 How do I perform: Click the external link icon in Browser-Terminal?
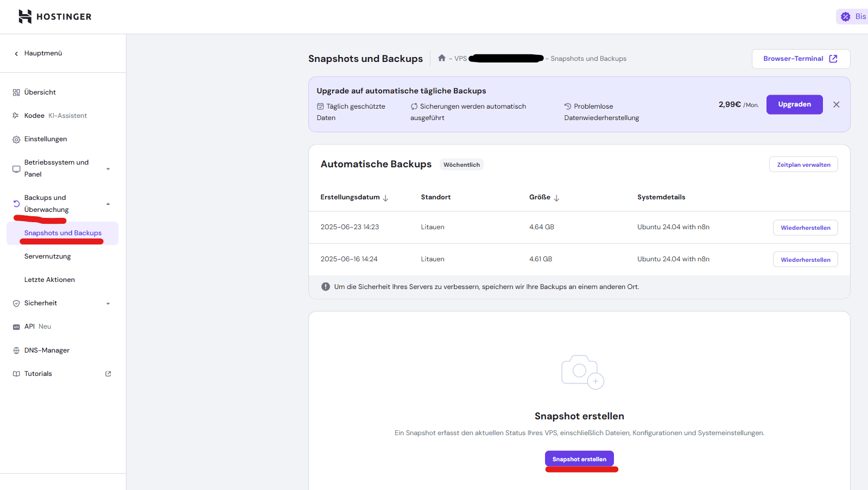[x=833, y=59]
